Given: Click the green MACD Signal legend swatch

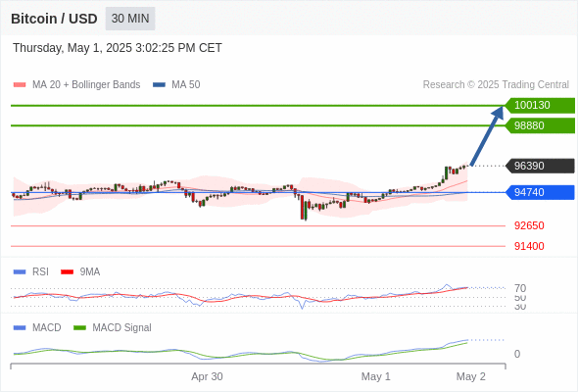Looking at the screenshot, I should click(79, 328).
